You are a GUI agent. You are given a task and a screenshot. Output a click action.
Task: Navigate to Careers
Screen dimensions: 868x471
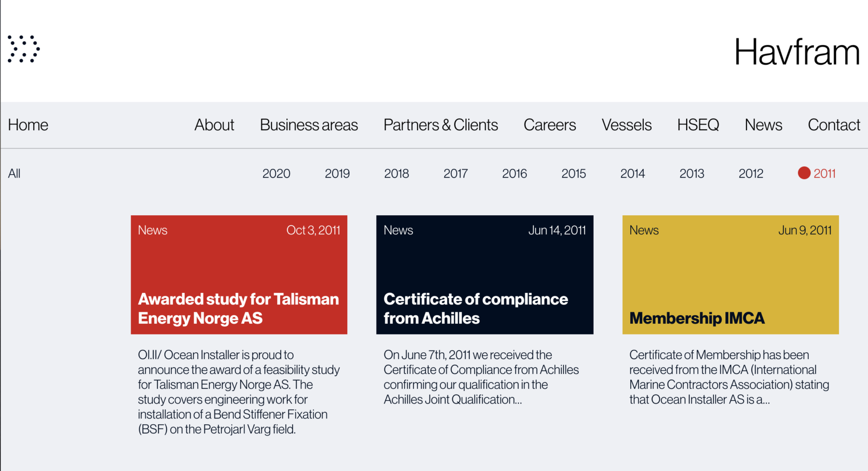point(550,125)
